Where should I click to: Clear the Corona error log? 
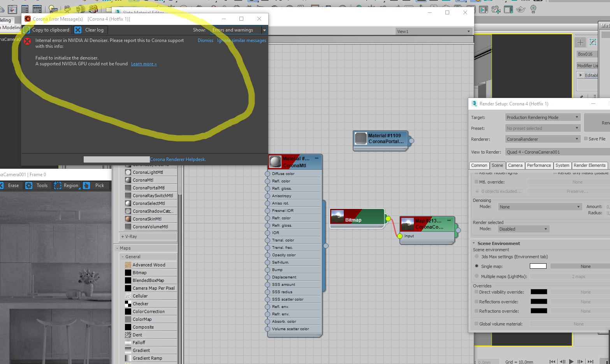[90, 30]
